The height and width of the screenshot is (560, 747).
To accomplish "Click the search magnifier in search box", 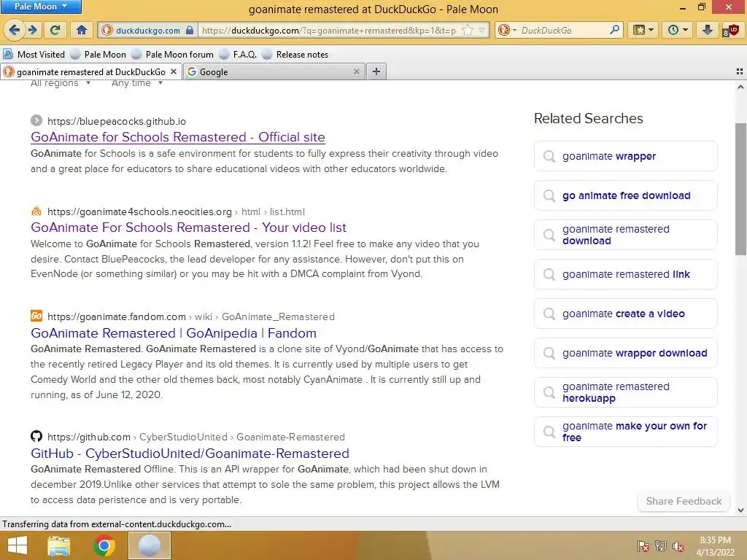I will coord(614,30).
